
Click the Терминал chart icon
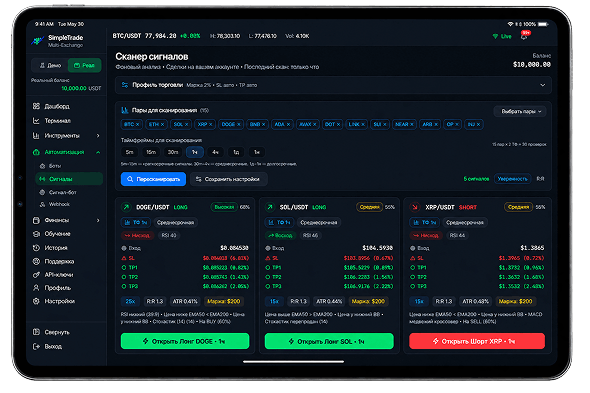click(x=36, y=120)
